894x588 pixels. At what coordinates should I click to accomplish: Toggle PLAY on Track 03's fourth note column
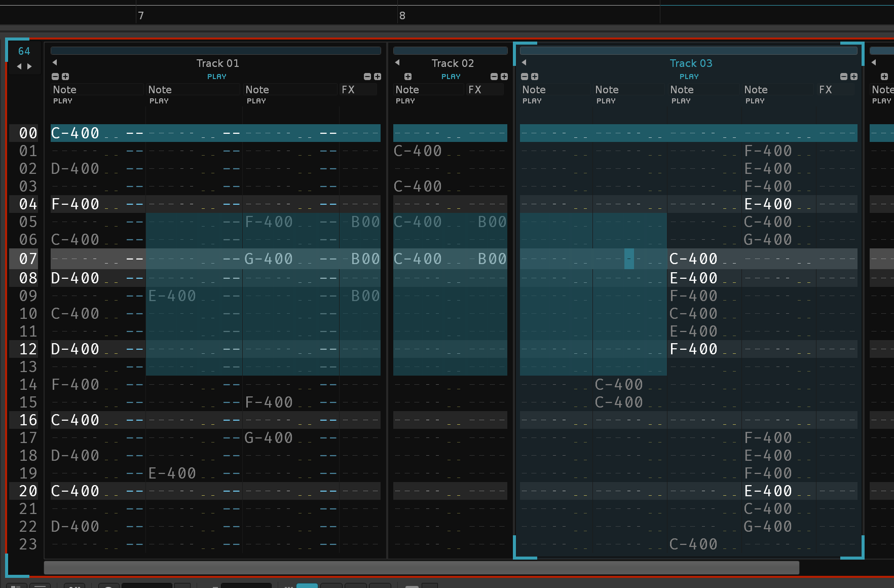[x=755, y=101]
